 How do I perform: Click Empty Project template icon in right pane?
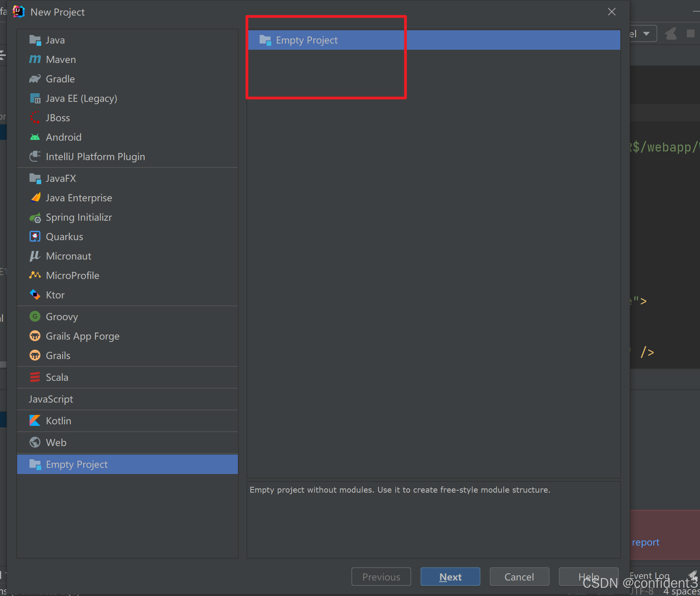click(265, 40)
